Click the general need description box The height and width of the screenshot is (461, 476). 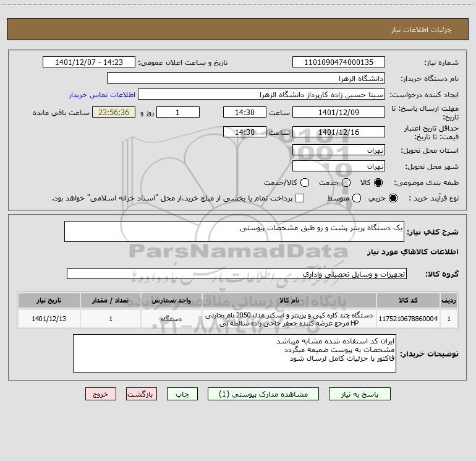pos(234,231)
